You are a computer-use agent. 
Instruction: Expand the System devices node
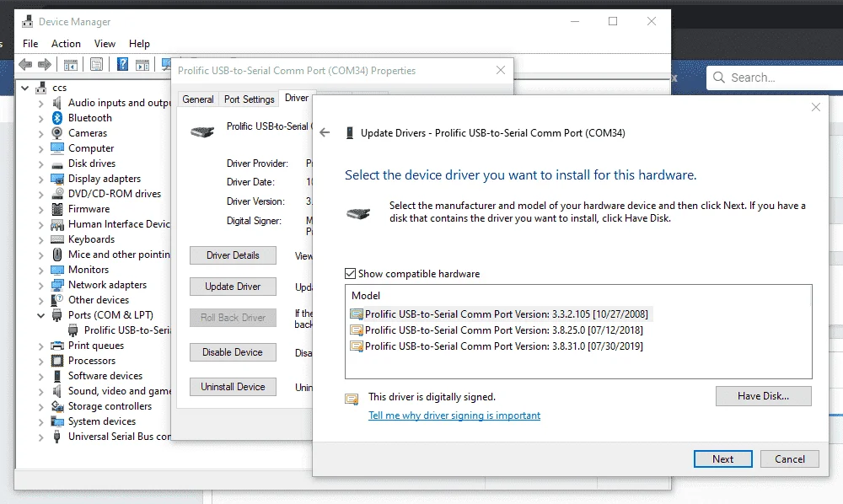pos(40,421)
